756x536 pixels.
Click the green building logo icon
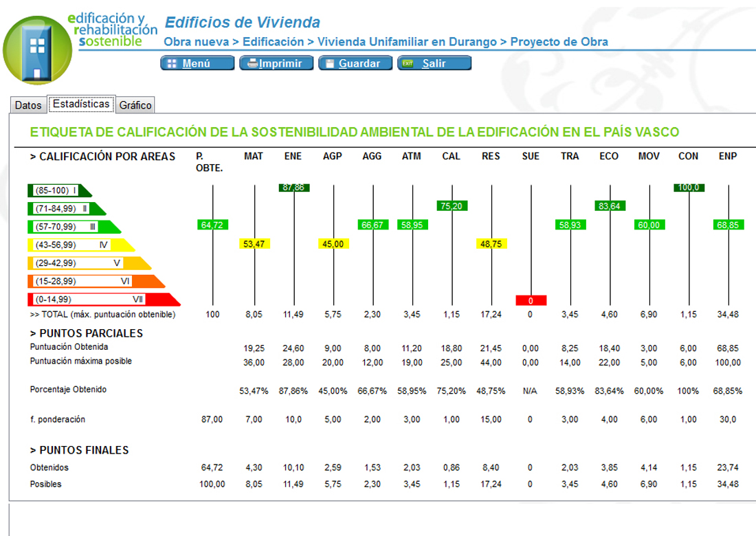38,51
